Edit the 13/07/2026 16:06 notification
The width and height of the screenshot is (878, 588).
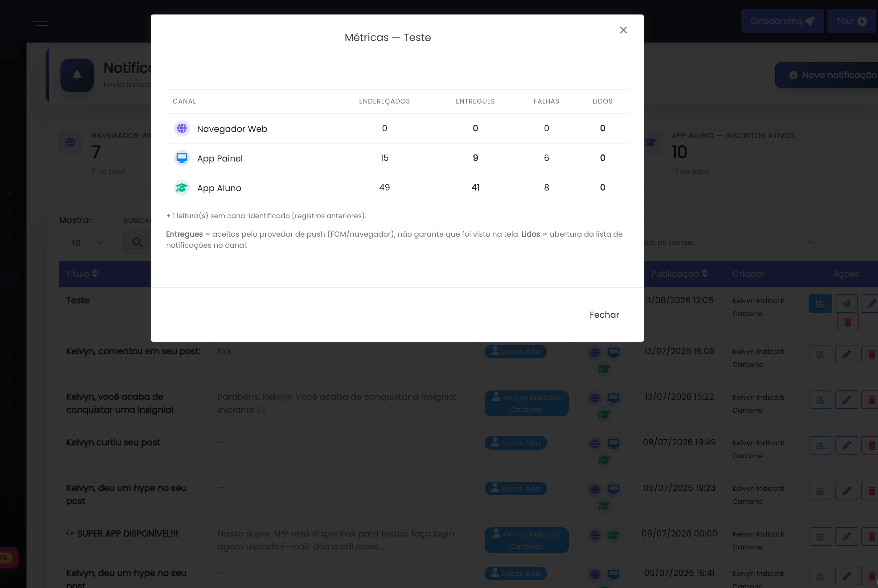coord(847,354)
